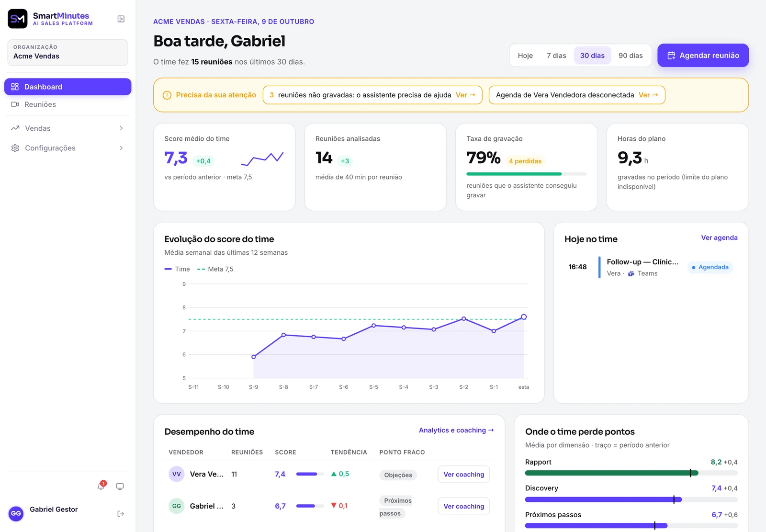
Task: Open Analytics e coaching link
Action: [456, 430]
